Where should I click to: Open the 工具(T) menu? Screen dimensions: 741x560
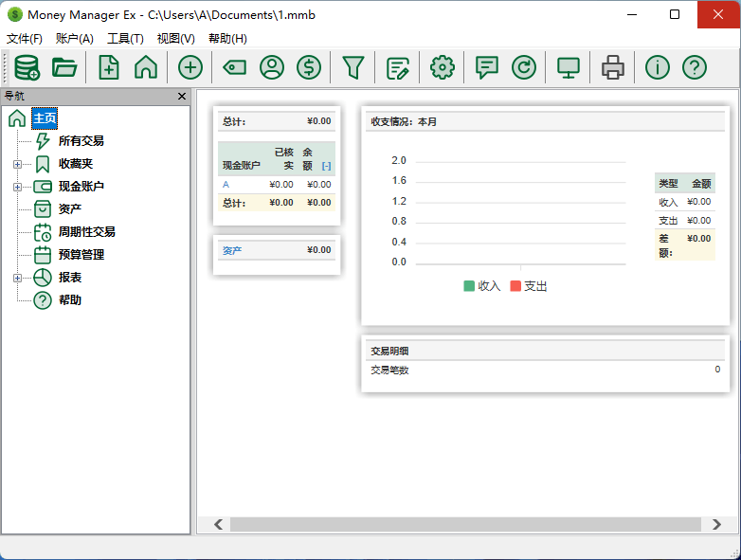point(125,39)
